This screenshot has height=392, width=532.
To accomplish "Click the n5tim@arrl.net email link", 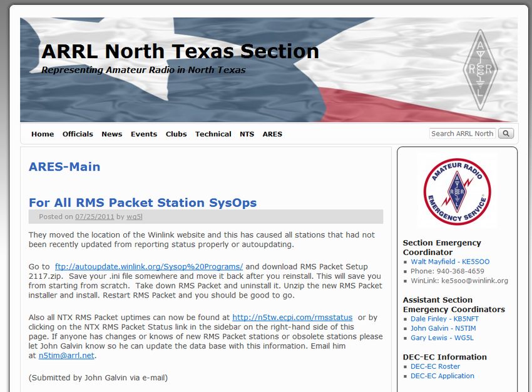I will click(66, 355).
